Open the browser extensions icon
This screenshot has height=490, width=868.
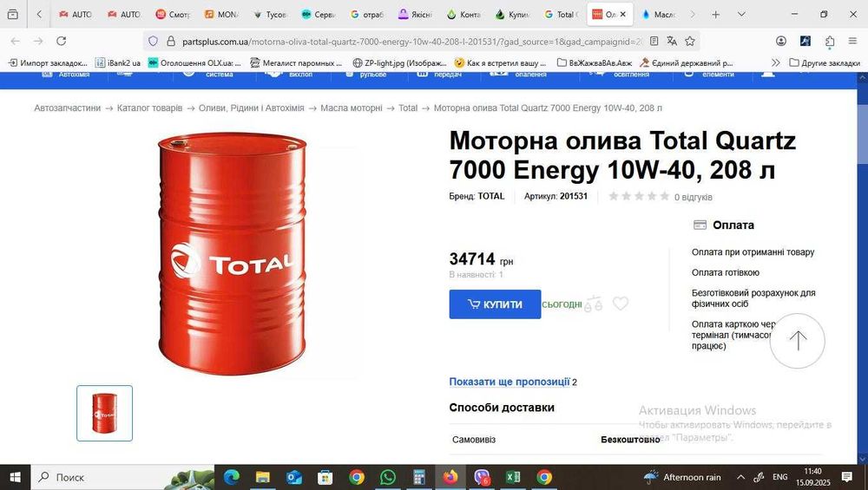pyautogui.click(x=829, y=41)
